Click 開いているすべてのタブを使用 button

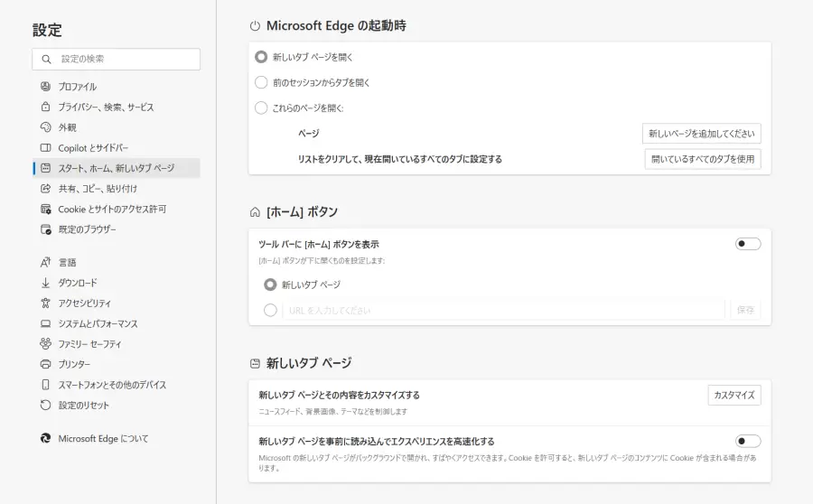(x=703, y=159)
